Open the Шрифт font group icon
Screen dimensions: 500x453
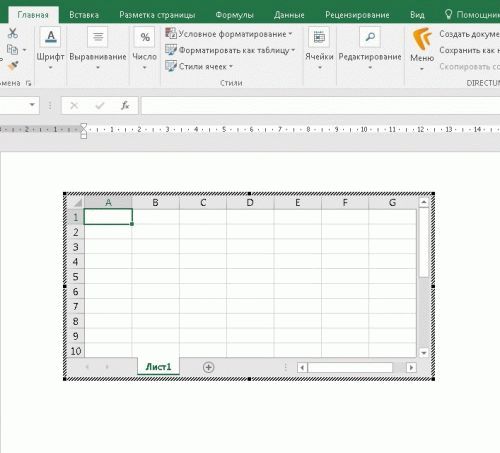[x=51, y=37]
